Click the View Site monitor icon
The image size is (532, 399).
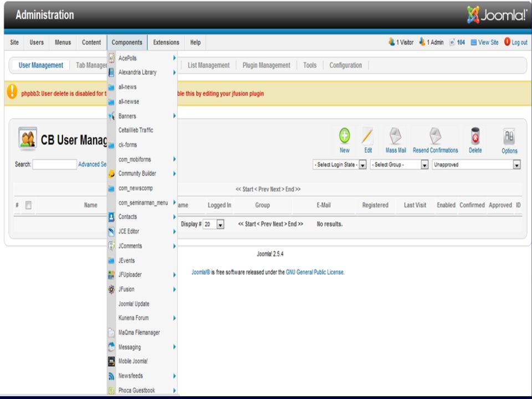pos(474,43)
